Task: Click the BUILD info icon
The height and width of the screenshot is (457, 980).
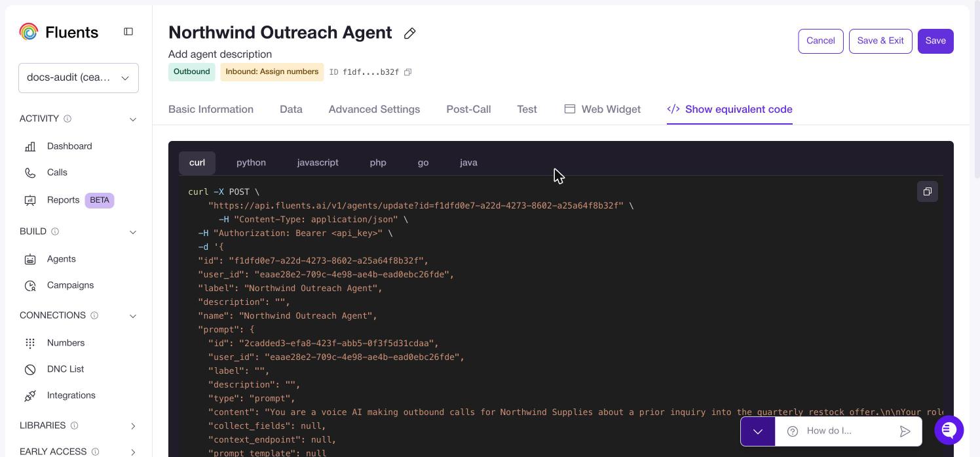Action: (55, 231)
